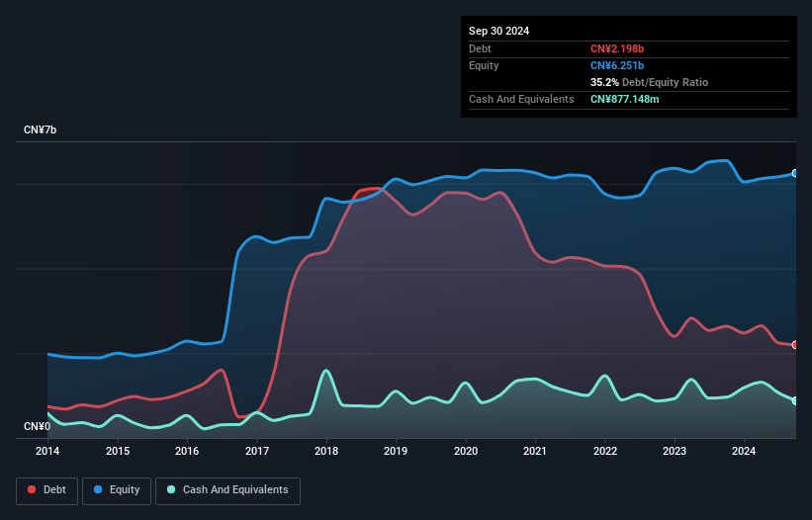Click the CN¥7b y-axis label
Screen dimensions: 812x520
coord(40,130)
